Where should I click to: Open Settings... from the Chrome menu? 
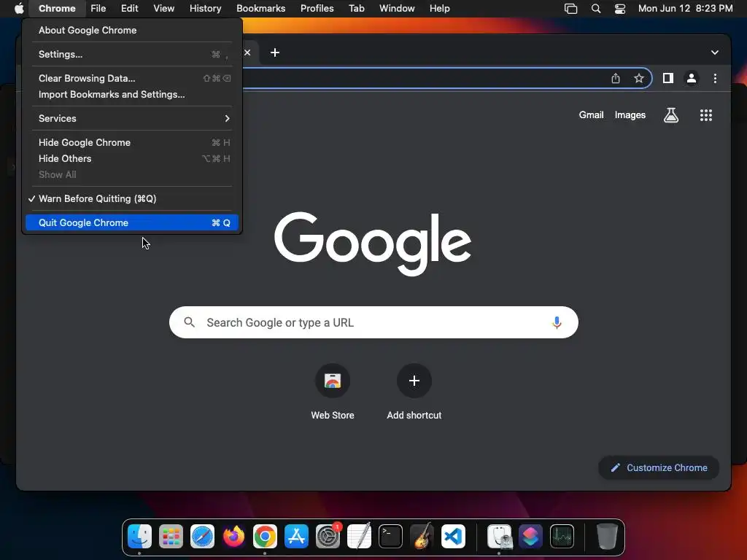coord(132,54)
